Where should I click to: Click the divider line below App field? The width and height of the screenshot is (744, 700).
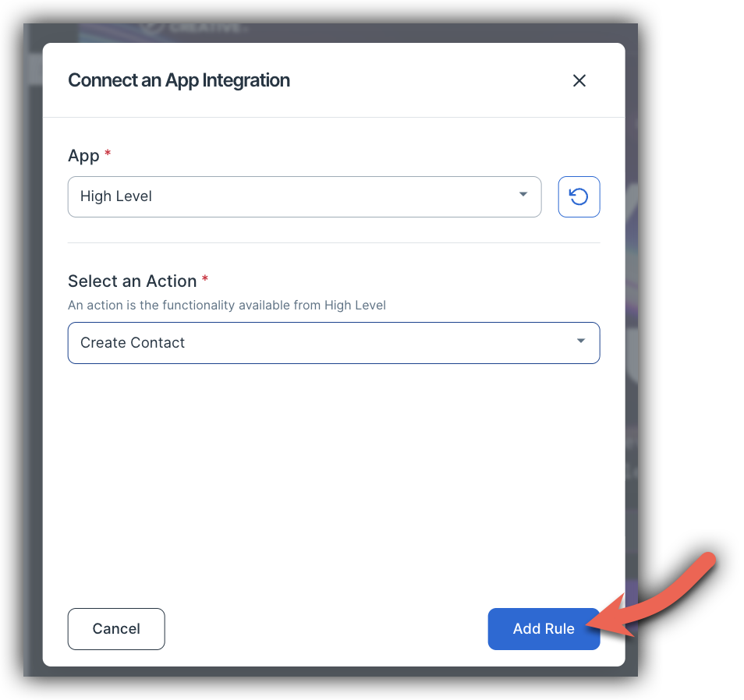point(334,243)
